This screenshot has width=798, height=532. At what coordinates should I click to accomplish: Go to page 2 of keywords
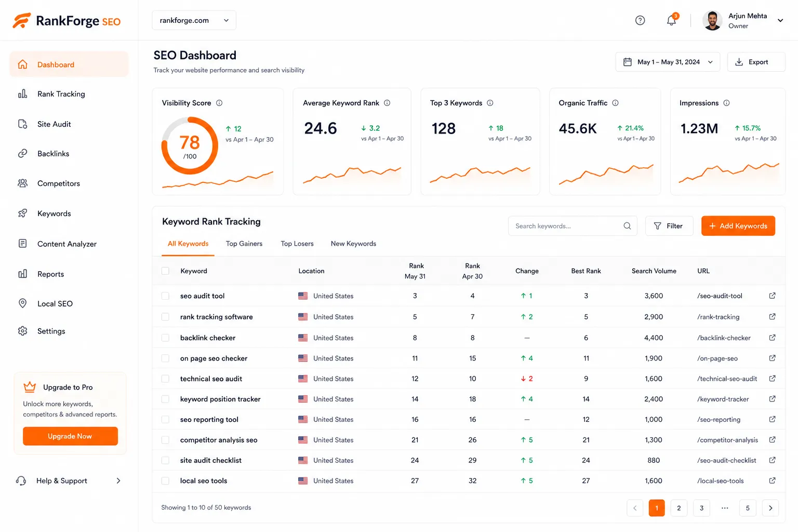pos(679,508)
